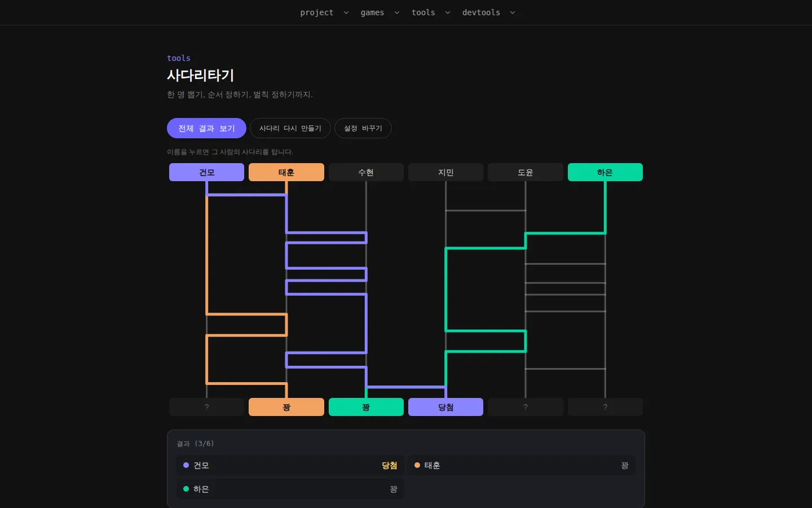The height and width of the screenshot is (508, 812).
Task: Click 사다리타기 page title
Action: click(200, 75)
